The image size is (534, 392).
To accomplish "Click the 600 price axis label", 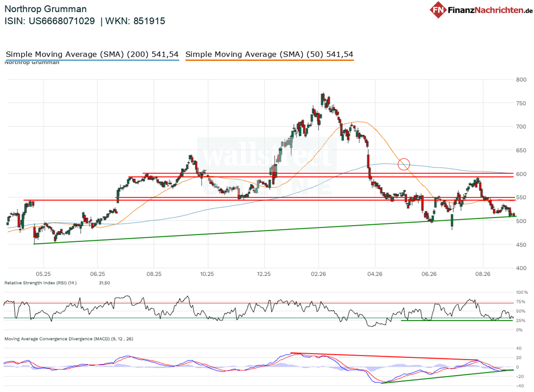I will point(521,174).
